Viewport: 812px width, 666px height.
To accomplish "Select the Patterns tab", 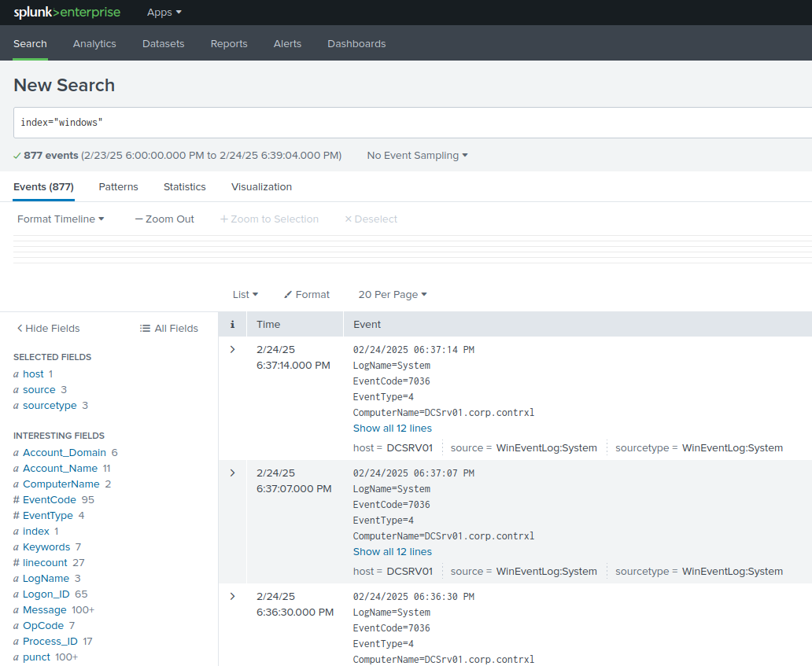I will 119,187.
